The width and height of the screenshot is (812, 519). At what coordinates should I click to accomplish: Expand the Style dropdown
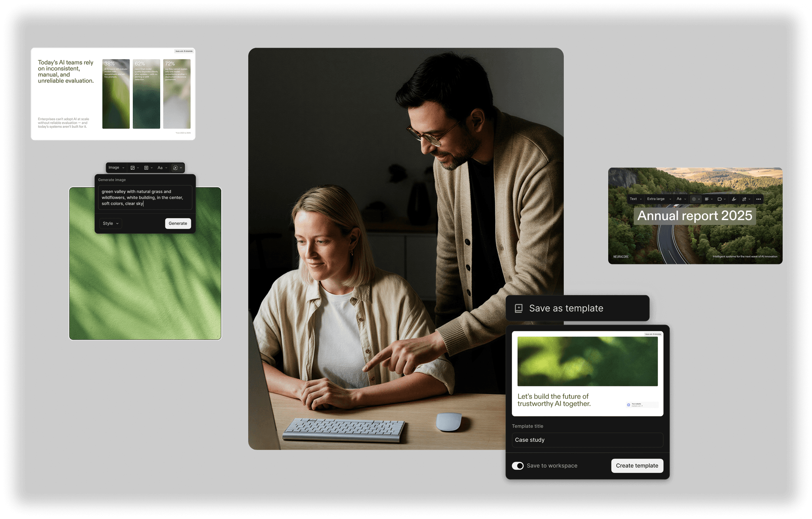111,223
